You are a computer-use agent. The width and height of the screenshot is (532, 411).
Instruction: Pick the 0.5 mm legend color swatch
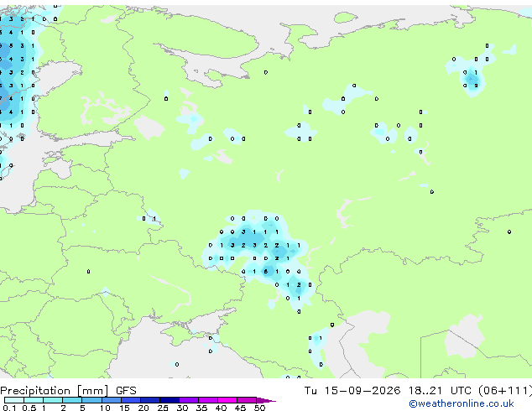(34, 400)
